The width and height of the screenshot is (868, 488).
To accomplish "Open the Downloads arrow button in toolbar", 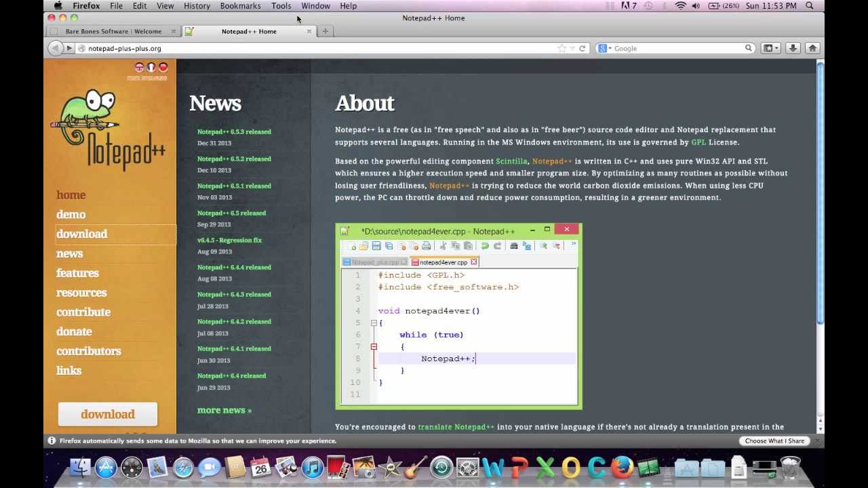I will (793, 48).
